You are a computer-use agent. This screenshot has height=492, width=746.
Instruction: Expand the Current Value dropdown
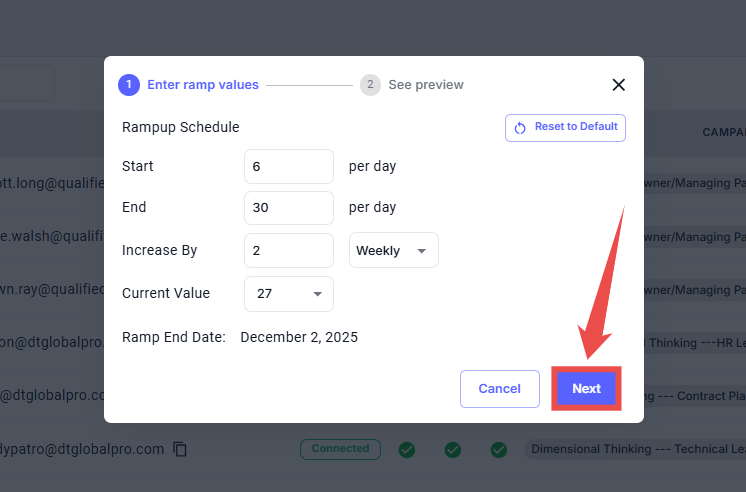(288, 293)
